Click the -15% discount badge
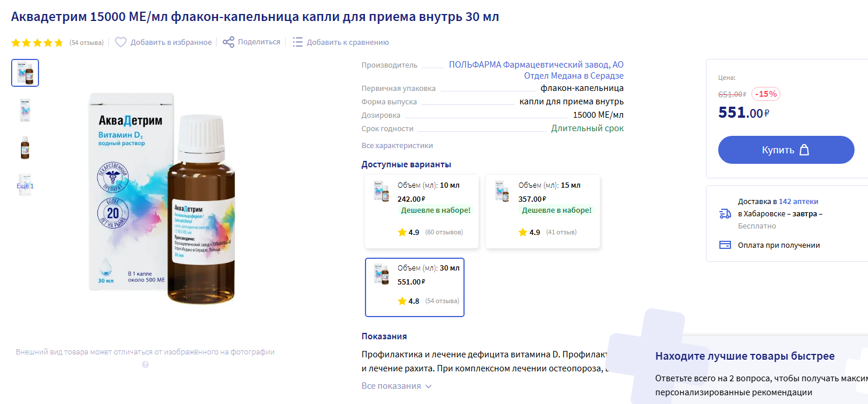868x404 pixels. click(765, 94)
